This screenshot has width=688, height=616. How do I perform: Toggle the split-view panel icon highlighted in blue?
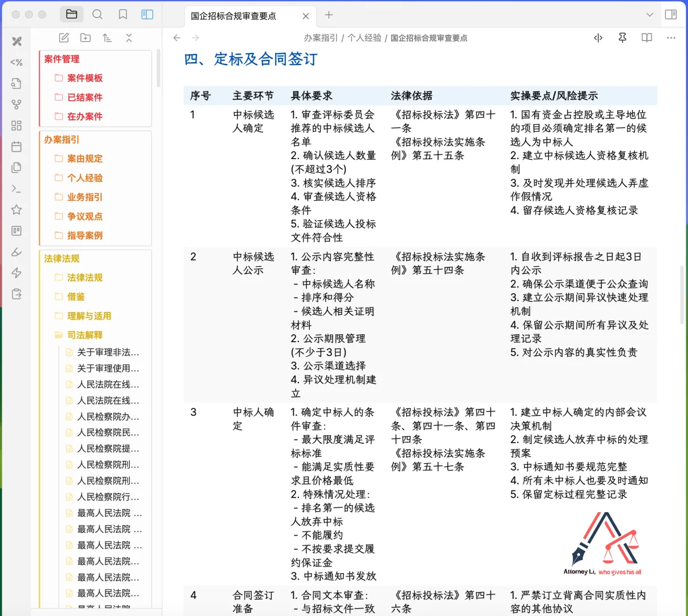point(147,14)
